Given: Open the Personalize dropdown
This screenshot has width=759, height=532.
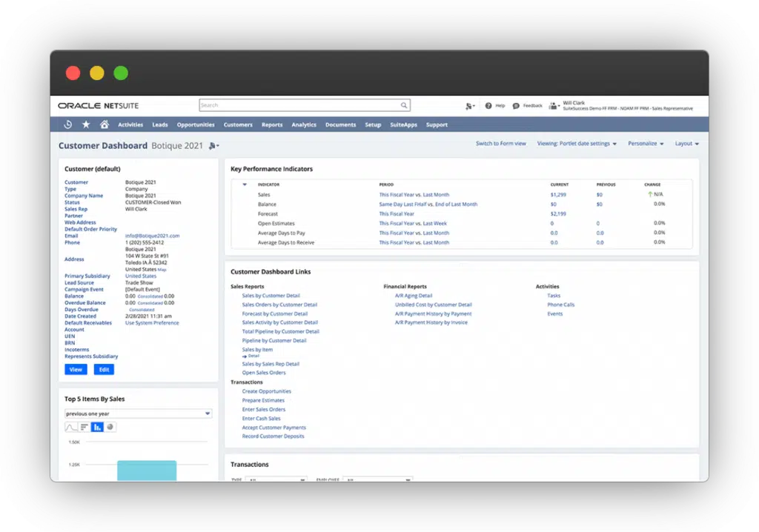Looking at the screenshot, I should (646, 144).
